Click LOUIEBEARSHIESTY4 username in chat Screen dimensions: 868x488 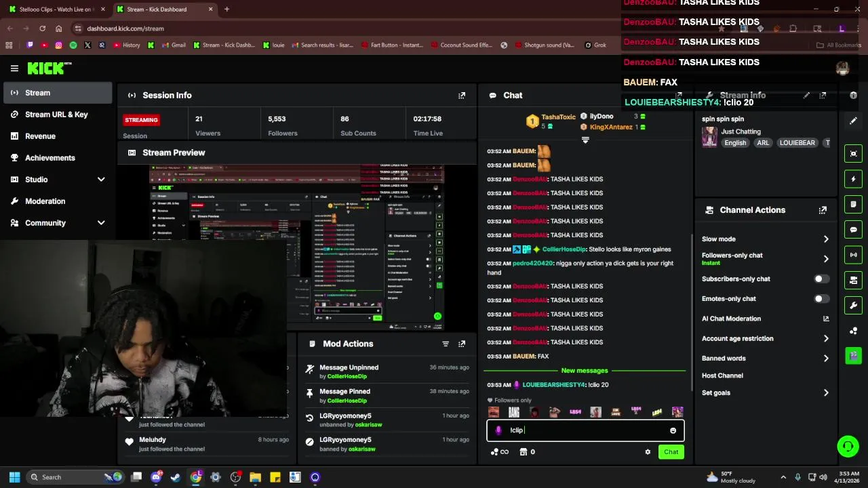click(553, 385)
